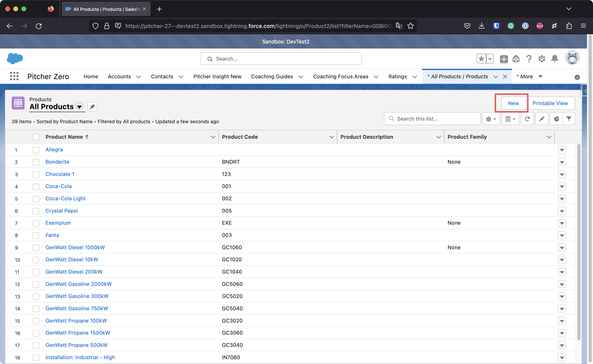The width and height of the screenshot is (593, 364).
Task: Open the Product Code column menu
Action: point(331,137)
